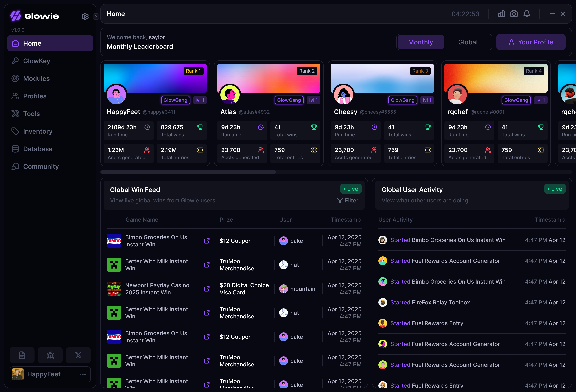Click the Database icon in the sidebar
The image size is (576, 392).
15,149
